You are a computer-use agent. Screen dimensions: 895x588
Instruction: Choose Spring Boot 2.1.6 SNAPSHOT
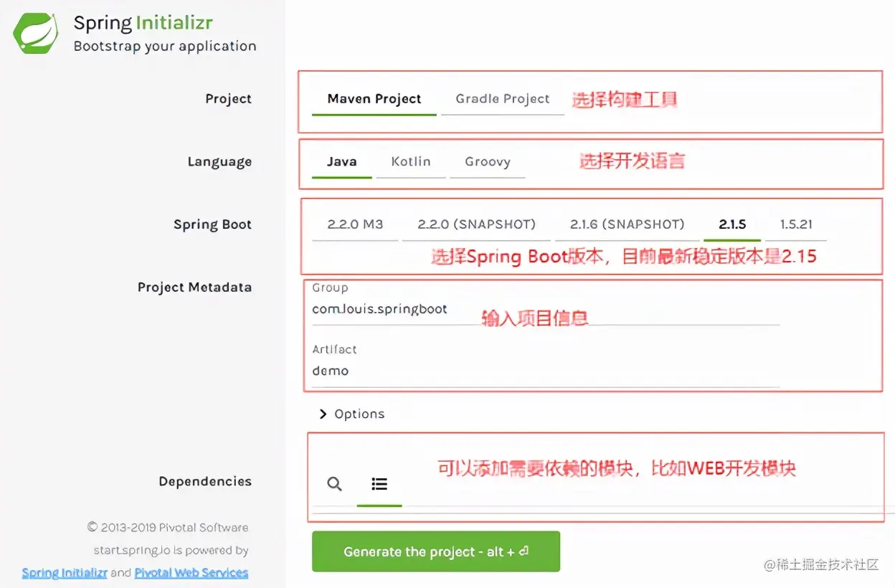(x=626, y=224)
